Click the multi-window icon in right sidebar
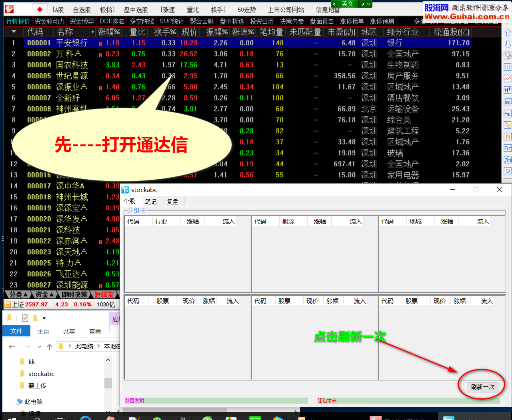Image resolution: width=512 pixels, height=420 pixels. click(508, 102)
